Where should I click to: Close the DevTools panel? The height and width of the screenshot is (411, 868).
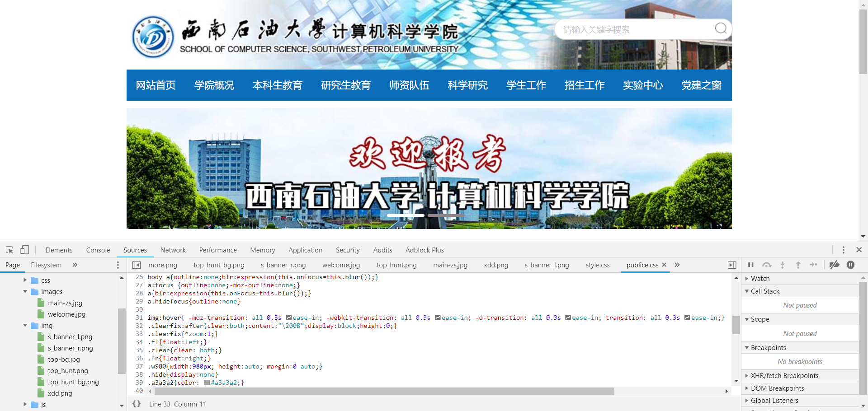click(859, 250)
